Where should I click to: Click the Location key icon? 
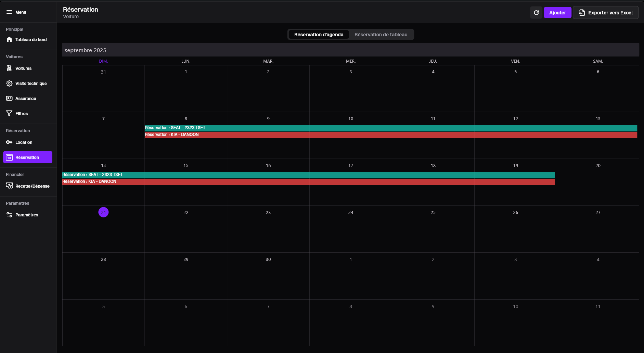click(9, 142)
